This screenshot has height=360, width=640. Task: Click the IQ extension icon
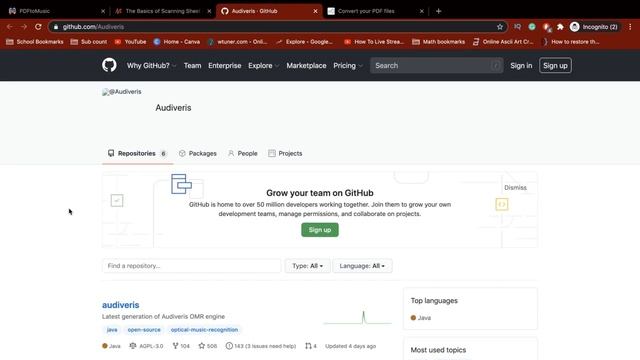pyautogui.click(x=517, y=27)
